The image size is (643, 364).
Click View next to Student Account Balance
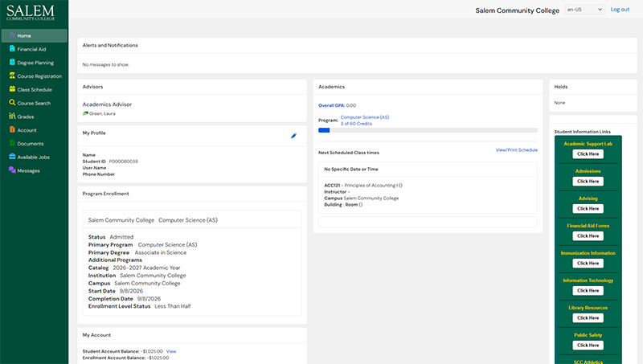coord(171,351)
